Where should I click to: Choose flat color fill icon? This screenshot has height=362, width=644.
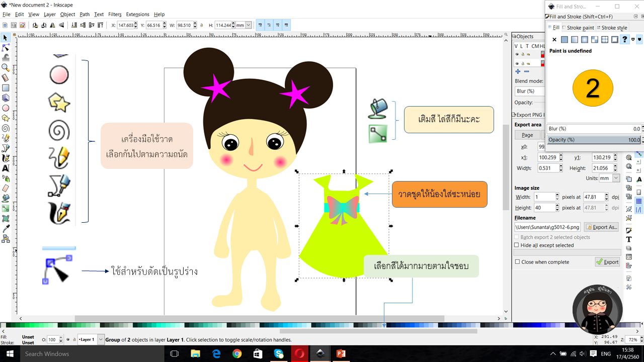point(565,40)
